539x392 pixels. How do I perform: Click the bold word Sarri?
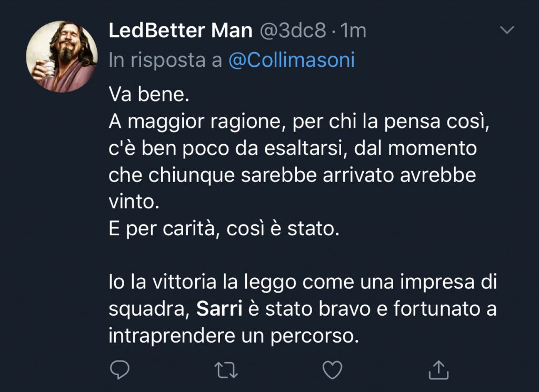point(218,309)
